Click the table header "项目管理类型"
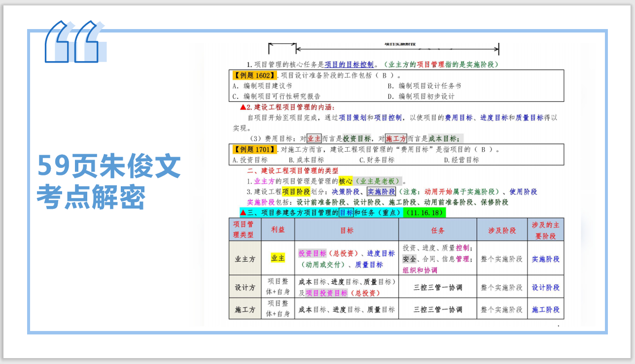 [x=245, y=229]
